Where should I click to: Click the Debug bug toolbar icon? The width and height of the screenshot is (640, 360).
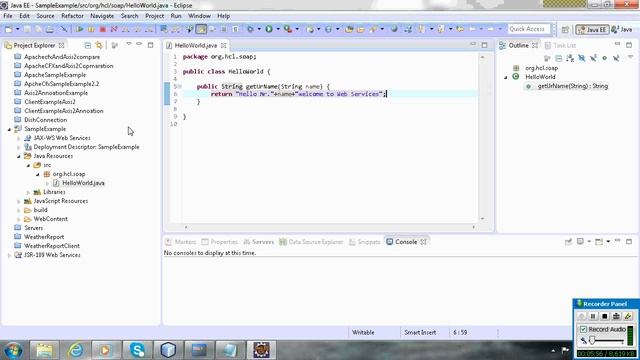pyautogui.click(x=250, y=29)
